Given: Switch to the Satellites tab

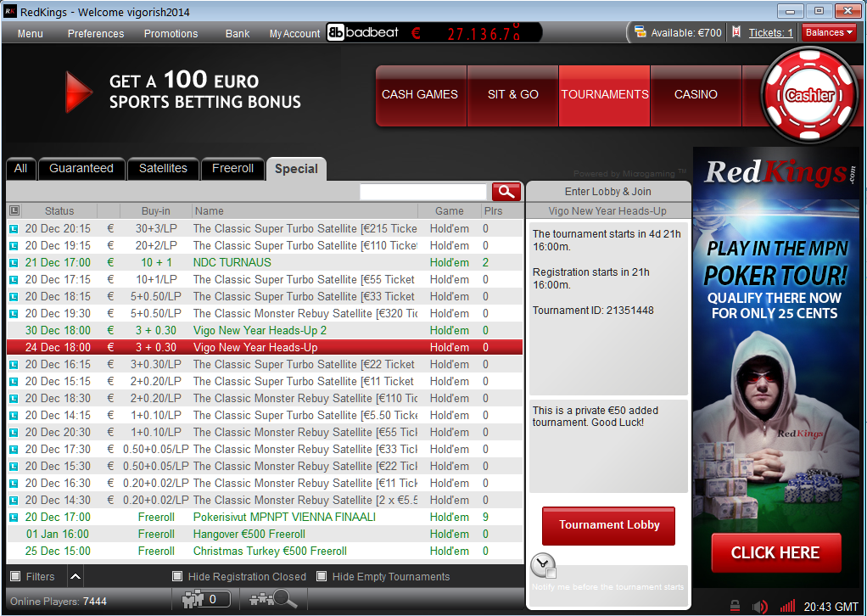Looking at the screenshot, I should [x=163, y=169].
